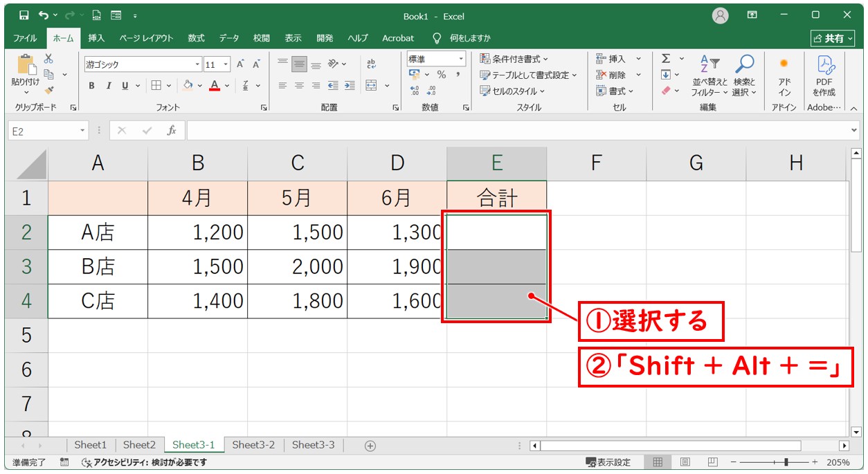The width and height of the screenshot is (868, 474).
Task: Open the font size dropdown
Action: click(x=227, y=64)
